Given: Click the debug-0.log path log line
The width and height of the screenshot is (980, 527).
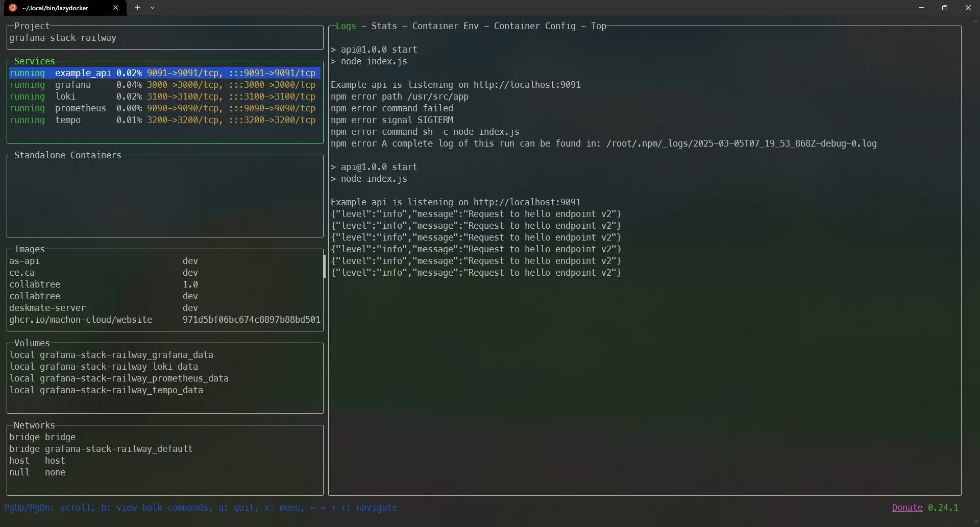Looking at the screenshot, I should (603, 143).
